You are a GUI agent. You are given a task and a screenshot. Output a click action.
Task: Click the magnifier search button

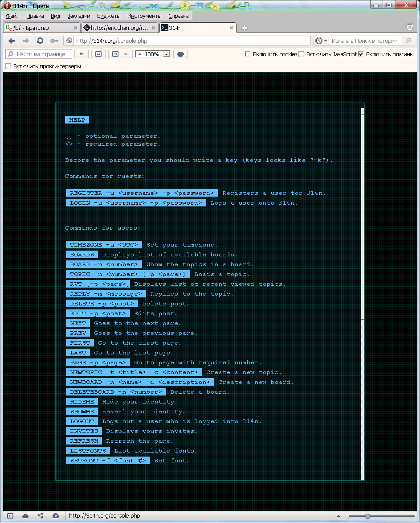pyautogui.click(x=408, y=41)
